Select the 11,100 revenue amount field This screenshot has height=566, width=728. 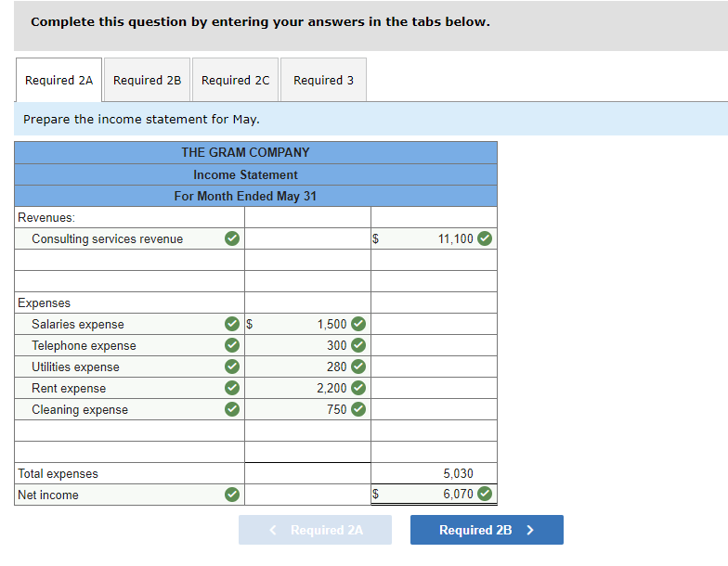click(x=435, y=238)
